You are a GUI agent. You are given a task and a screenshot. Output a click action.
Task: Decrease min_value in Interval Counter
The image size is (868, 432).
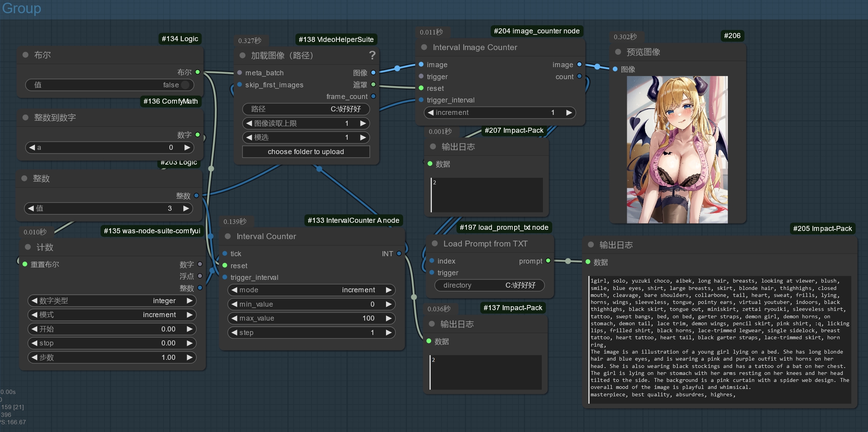click(235, 304)
